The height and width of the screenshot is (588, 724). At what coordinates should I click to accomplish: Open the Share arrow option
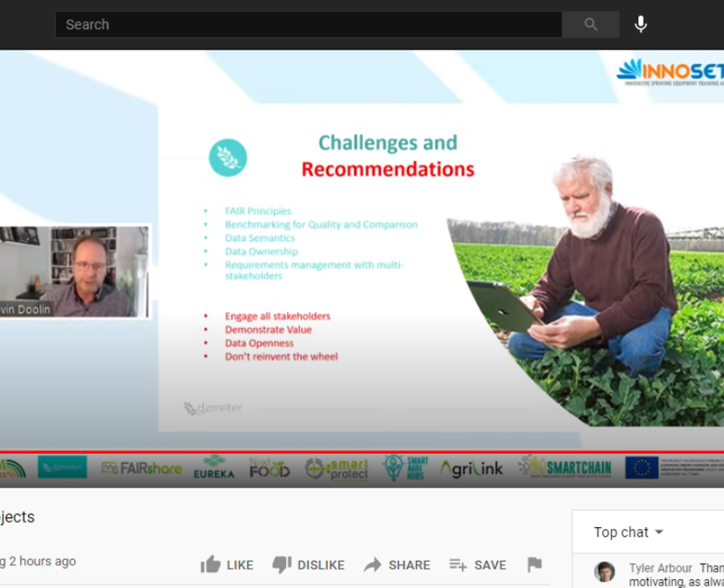396,565
